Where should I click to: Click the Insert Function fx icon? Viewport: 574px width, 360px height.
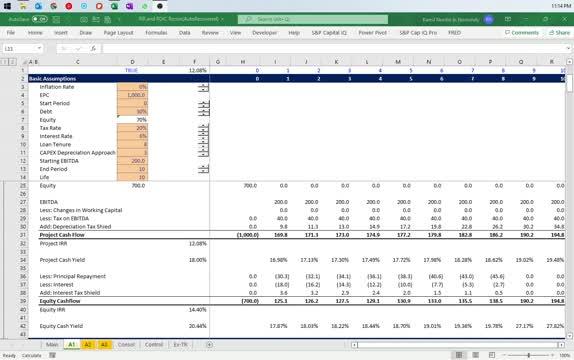(x=93, y=48)
